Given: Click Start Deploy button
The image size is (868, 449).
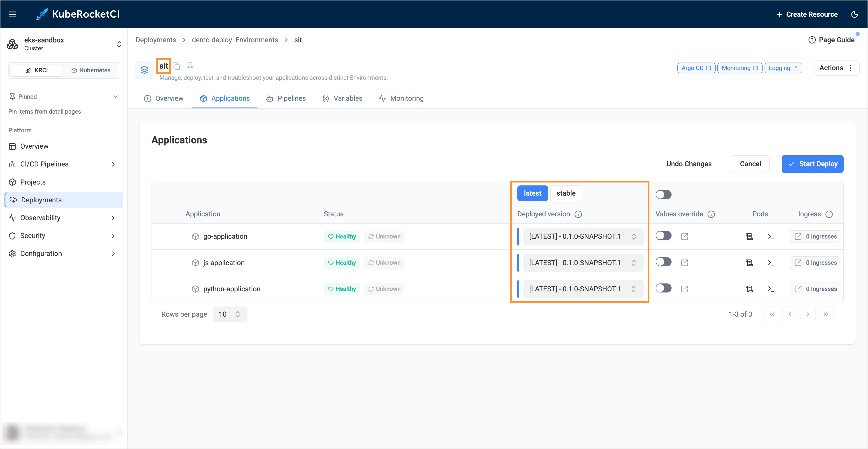Looking at the screenshot, I should click(812, 164).
